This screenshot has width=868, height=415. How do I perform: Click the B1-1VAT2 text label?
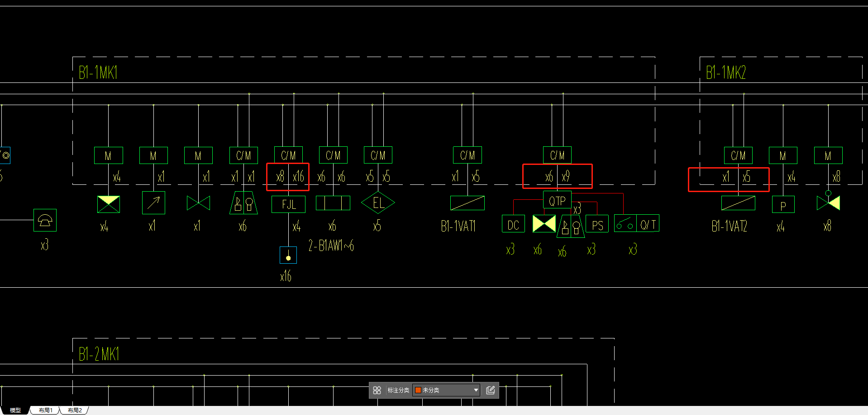click(729, 226)
